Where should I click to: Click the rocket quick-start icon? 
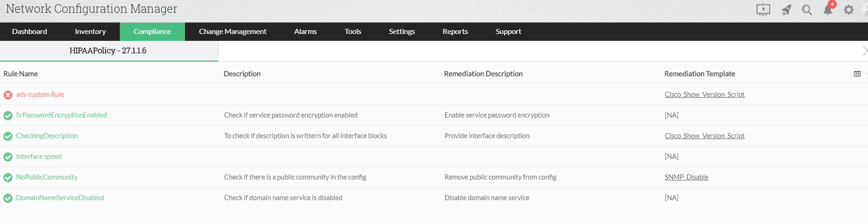click(786, 10)
